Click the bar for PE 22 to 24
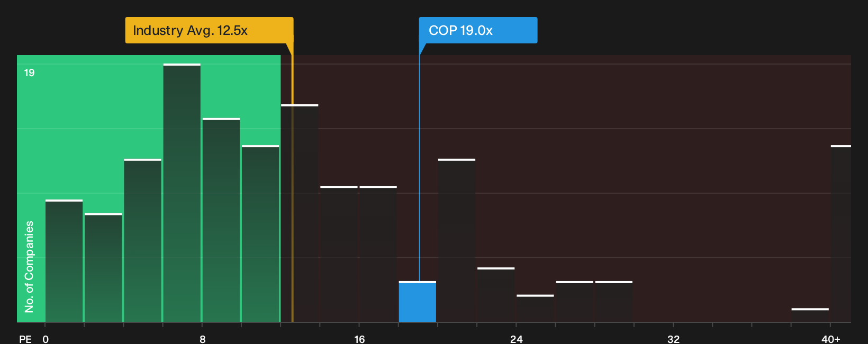Screen dimensions: 868x344 coord(496,295)
